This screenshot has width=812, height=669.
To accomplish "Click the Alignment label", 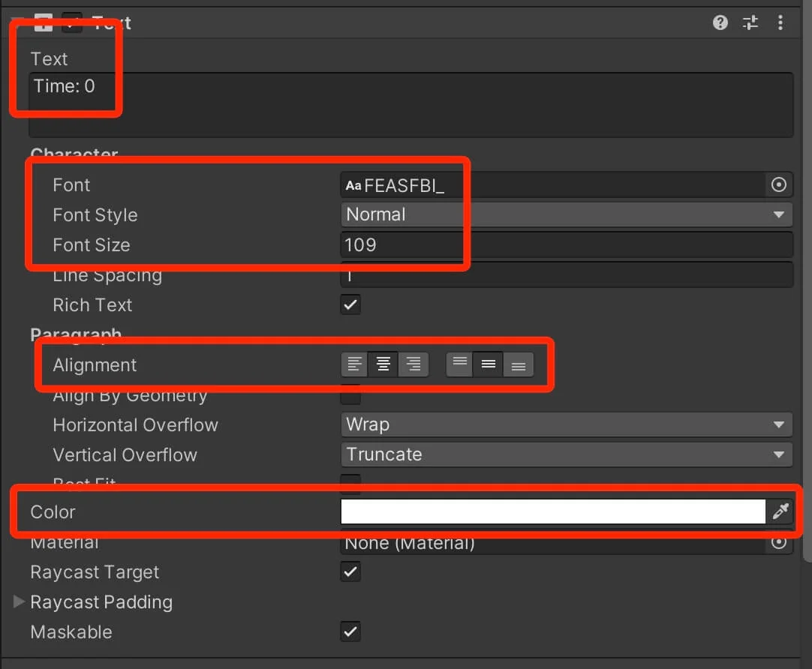I will point(95,364).
